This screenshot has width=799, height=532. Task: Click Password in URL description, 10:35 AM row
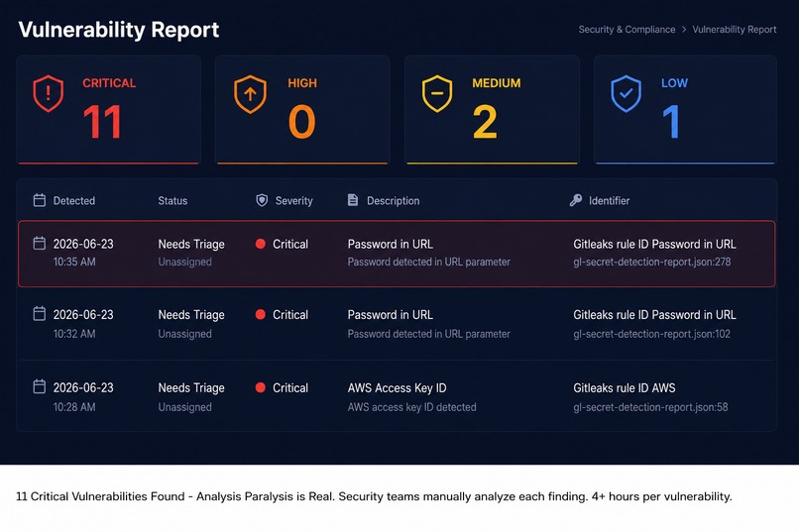391,244
